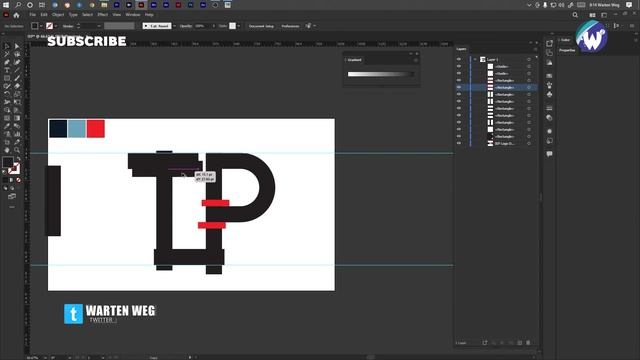
Task: Select the Lasso tool
Action: [x=17, y=54]
